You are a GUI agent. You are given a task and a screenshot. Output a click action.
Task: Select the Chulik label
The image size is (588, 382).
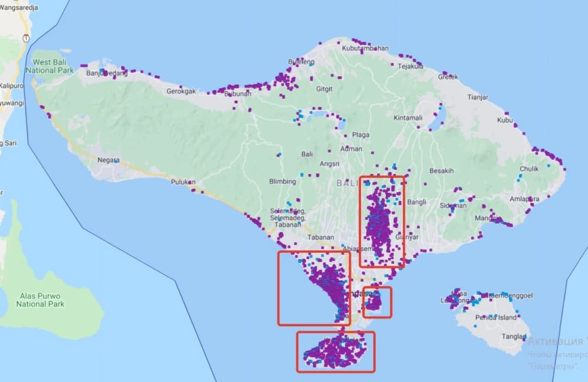[529, 169]
